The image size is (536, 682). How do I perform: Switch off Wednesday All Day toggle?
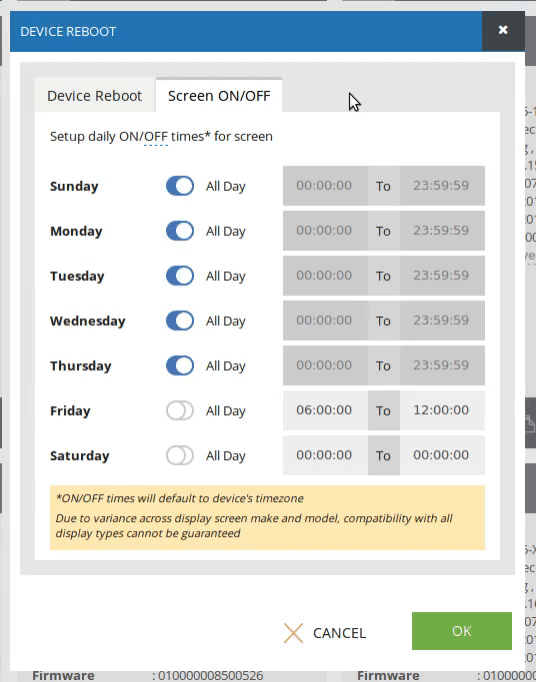(x=180, y=321)
